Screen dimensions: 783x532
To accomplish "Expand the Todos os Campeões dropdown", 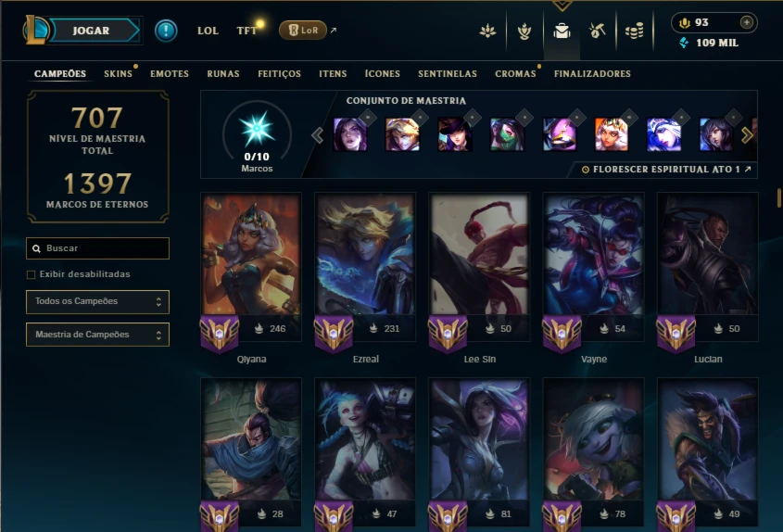I will [x=97, y=302].
